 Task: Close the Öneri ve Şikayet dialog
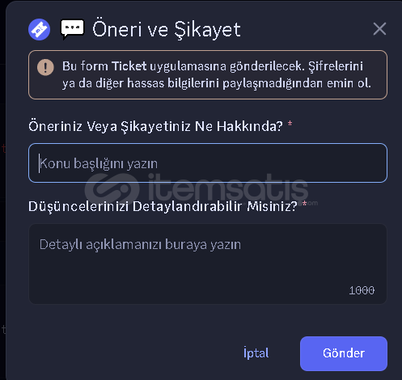tap(380, 29)
